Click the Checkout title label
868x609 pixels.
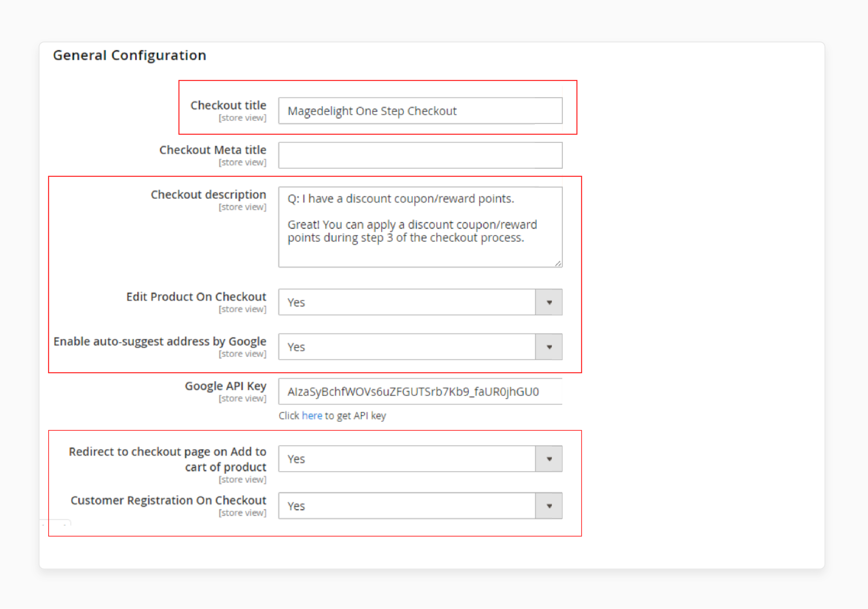[228, 105]
